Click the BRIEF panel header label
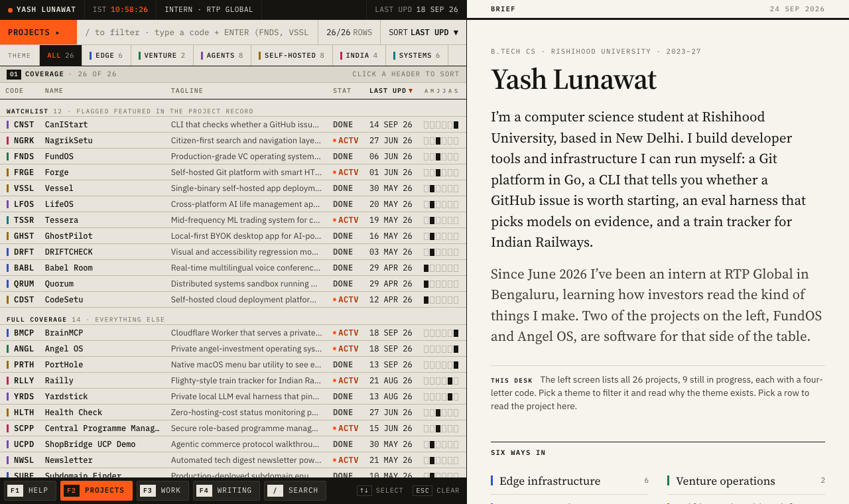Image resolution: width=849 pixels, height=504 pixels. pos(503,9)
